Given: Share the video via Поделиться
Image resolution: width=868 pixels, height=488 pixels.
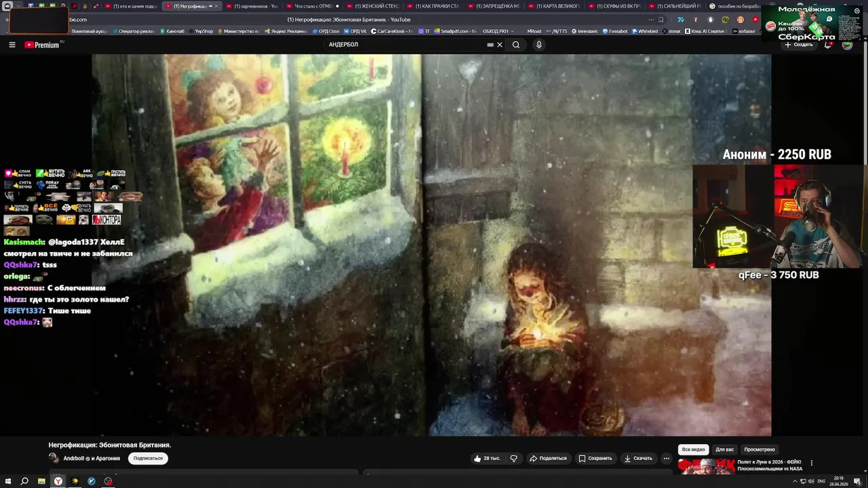Looking at the screenshot, I should coord(548,458).
